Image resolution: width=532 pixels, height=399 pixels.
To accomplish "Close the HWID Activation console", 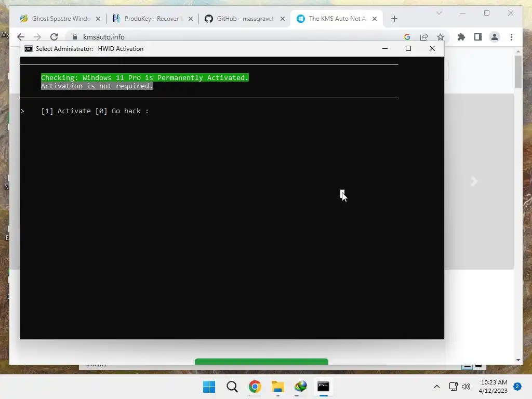I will point(432,48).
